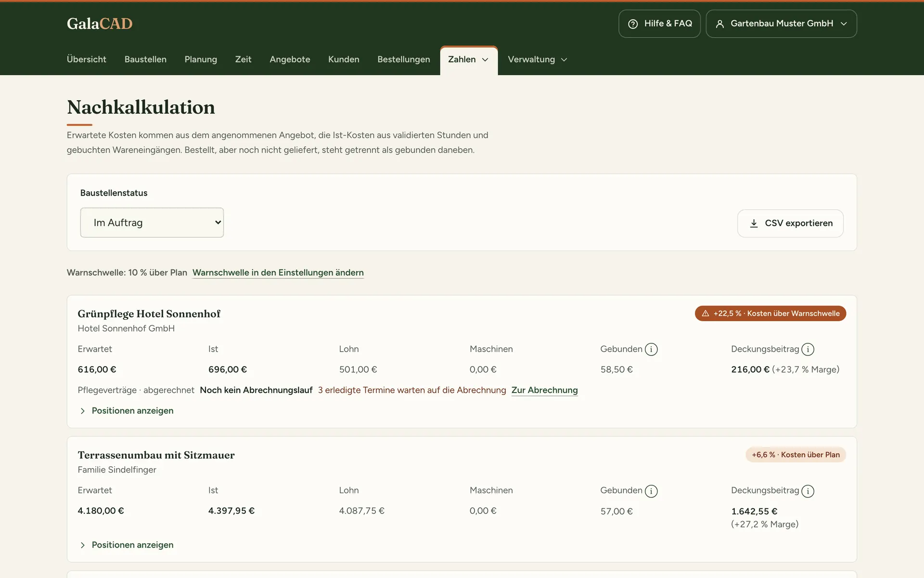
Task: Expand Positionen anzeigen for Grünpflege Hotel Sonnenhof
Action: (x=126, y=411)
